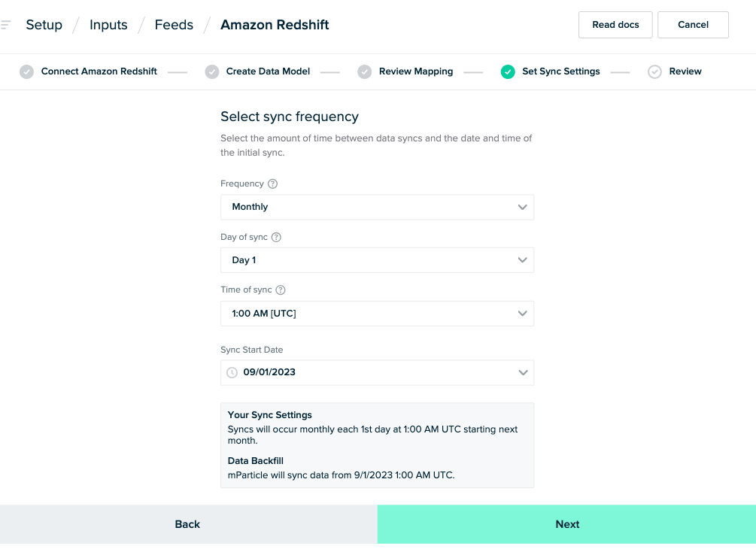Go to the Setup breadcrumb
The image size is (756, 555).
click(44, 25)
